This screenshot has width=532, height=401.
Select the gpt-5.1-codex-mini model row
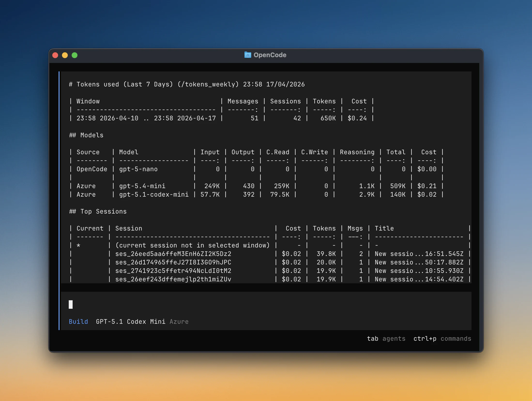click(x=154, y=194)
